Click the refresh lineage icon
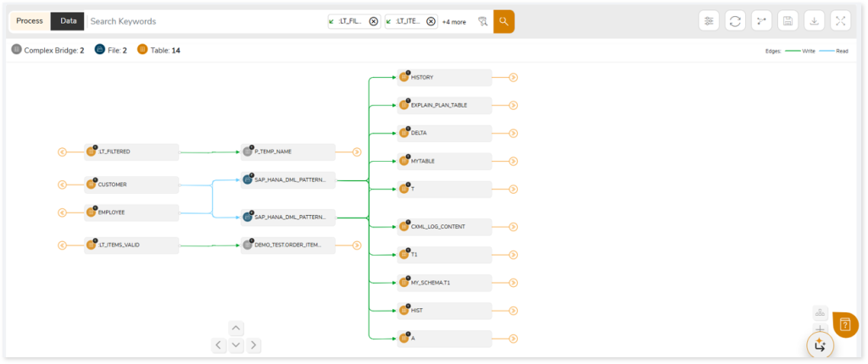868x364 pixels. coord(736,21)
